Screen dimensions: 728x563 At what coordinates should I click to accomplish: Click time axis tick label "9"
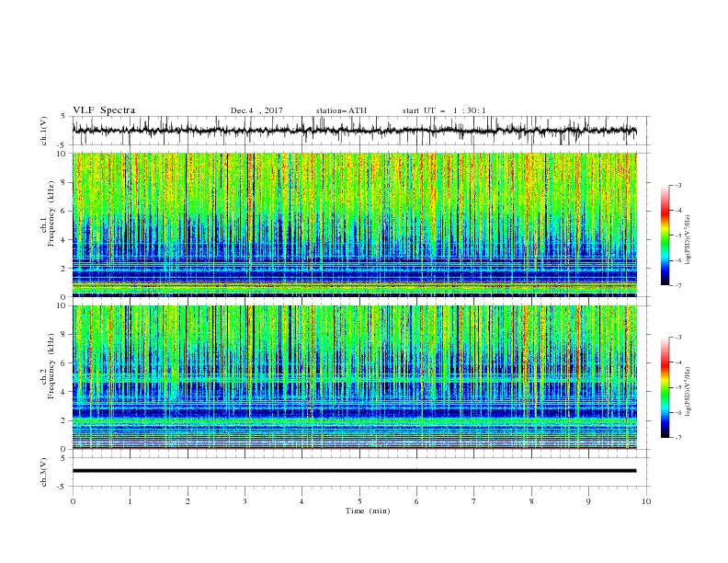pyautogui.click(x=588, y=501)
